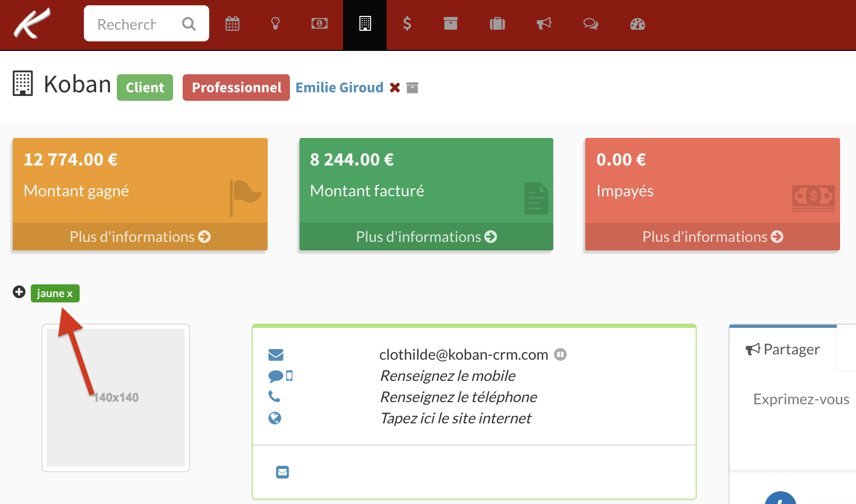Add a tag with the plus icon
856x504 pixels.
coord(19,292)
